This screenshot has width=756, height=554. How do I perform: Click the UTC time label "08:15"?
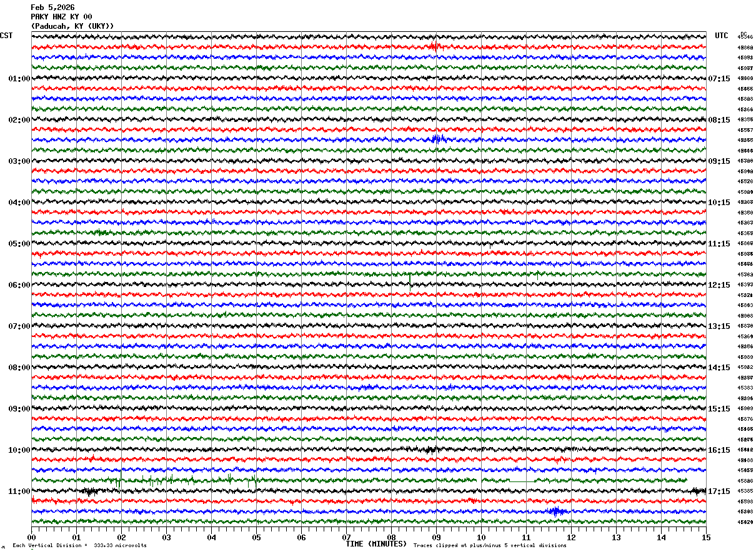pyautogui.click(x=719, y=120)
